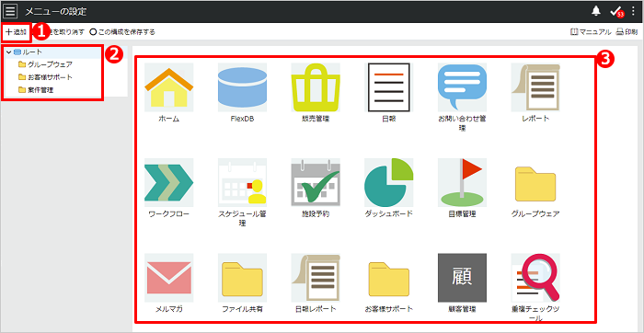The image size is (644, 333).
Task: Click the 重複チェックツール magnifier icon
Action: pos(535,278)
